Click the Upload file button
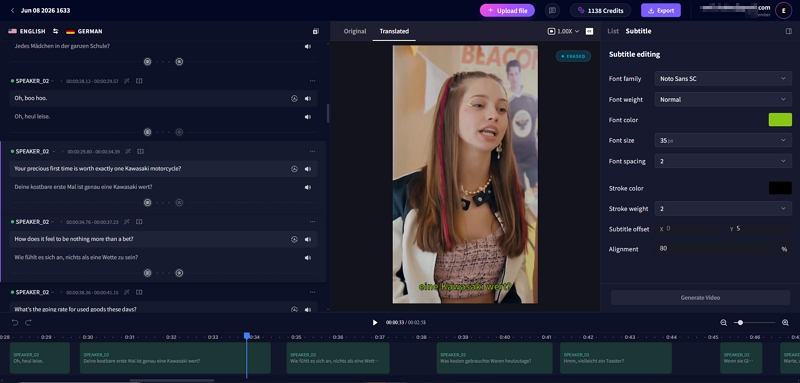This screenshot has height=383, width=800. [x=507, y=10]
